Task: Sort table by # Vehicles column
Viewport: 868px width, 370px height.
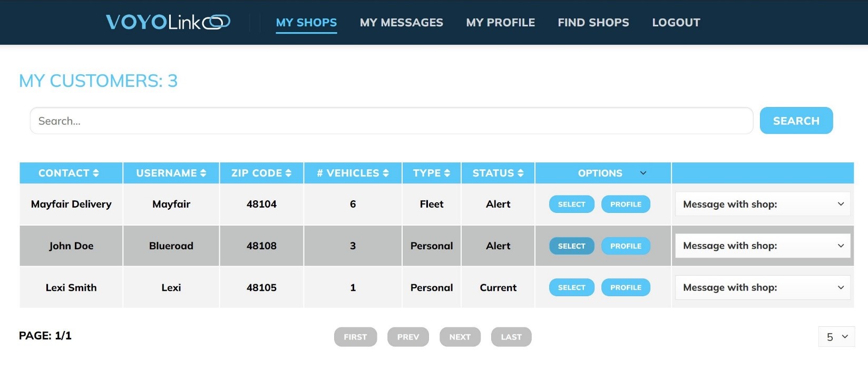Action: click(x=353, y=173)
